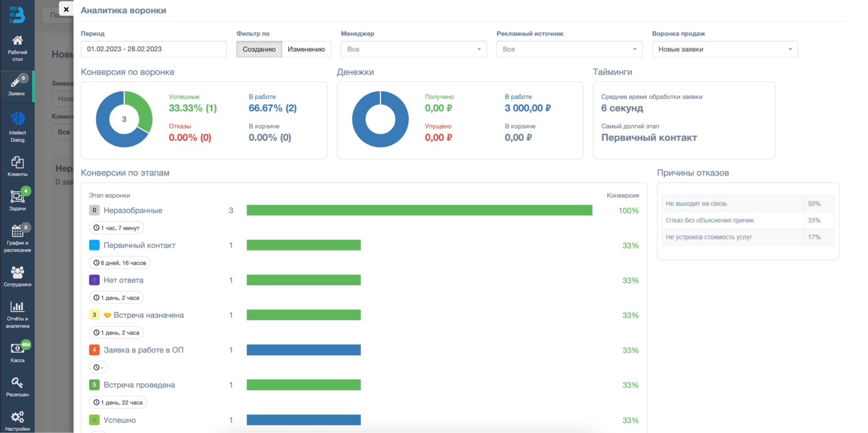
Task: Click Отказы 0.00% (0) value
Action: pos(190,137)
